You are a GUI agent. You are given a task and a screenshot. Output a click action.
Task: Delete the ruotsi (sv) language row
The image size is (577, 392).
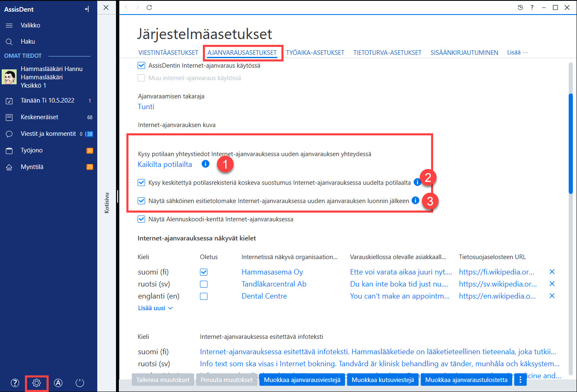click(552, 284)
